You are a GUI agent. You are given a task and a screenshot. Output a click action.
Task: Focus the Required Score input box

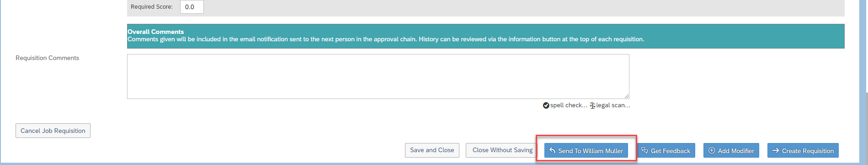tap(192, 7)
